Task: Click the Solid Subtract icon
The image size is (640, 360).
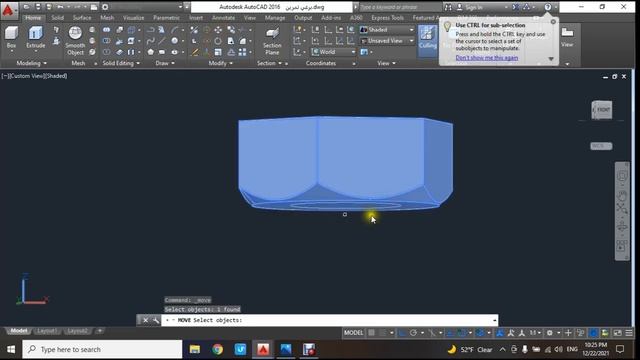Action: (106, 41)
